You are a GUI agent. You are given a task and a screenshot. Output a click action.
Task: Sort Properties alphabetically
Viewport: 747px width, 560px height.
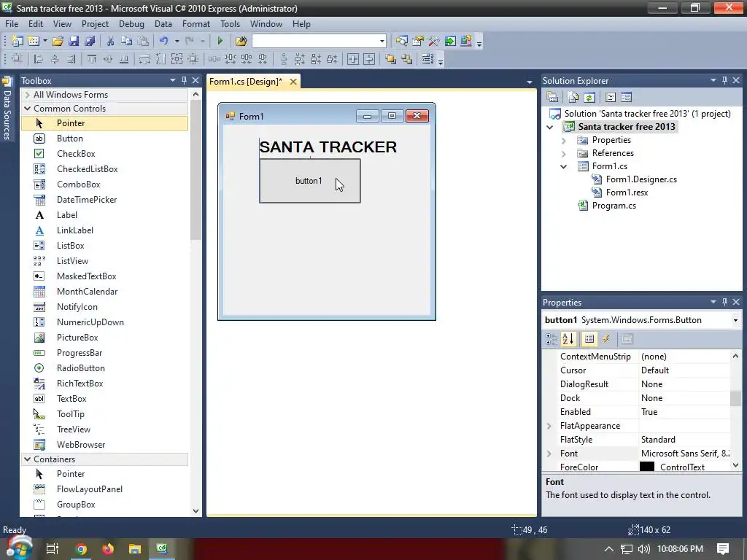pyautogui.click(x=568, y=339)
